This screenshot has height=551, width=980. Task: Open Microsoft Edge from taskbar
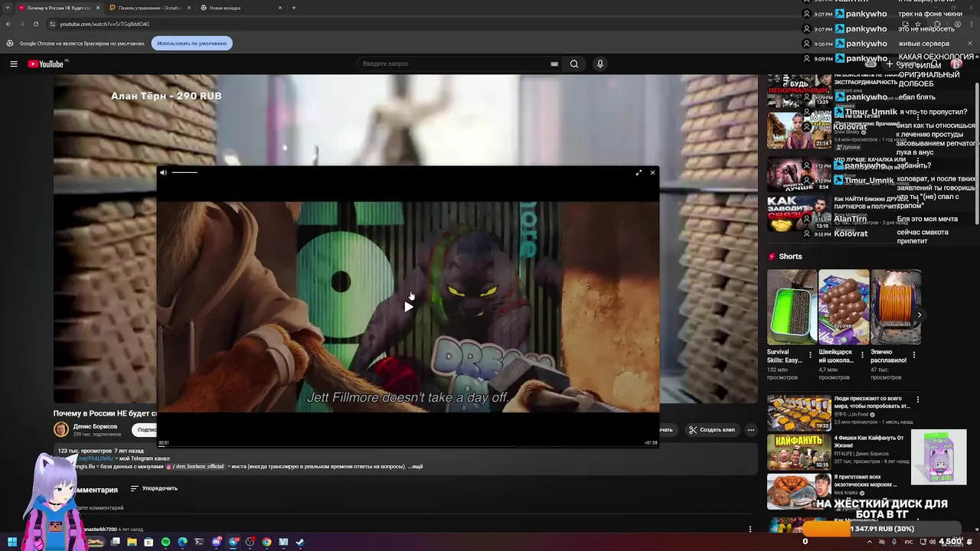(x=182, y=542)
